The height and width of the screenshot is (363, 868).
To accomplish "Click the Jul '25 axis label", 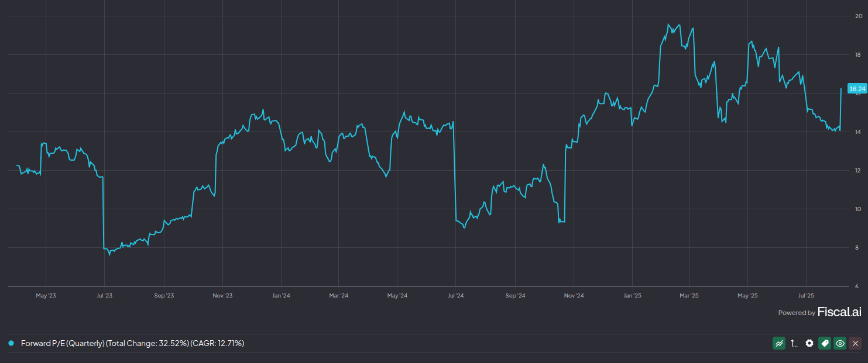I will click(806, 296).
